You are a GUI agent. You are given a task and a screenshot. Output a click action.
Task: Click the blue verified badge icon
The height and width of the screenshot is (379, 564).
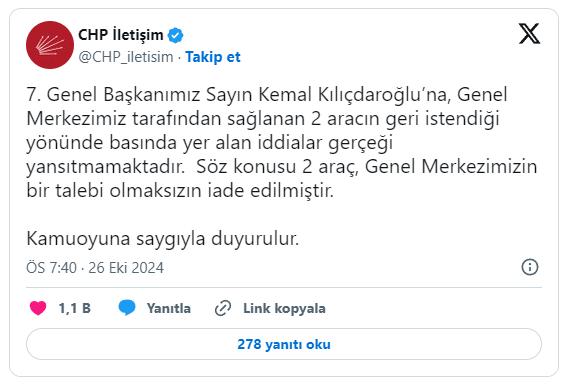(176, 35)
